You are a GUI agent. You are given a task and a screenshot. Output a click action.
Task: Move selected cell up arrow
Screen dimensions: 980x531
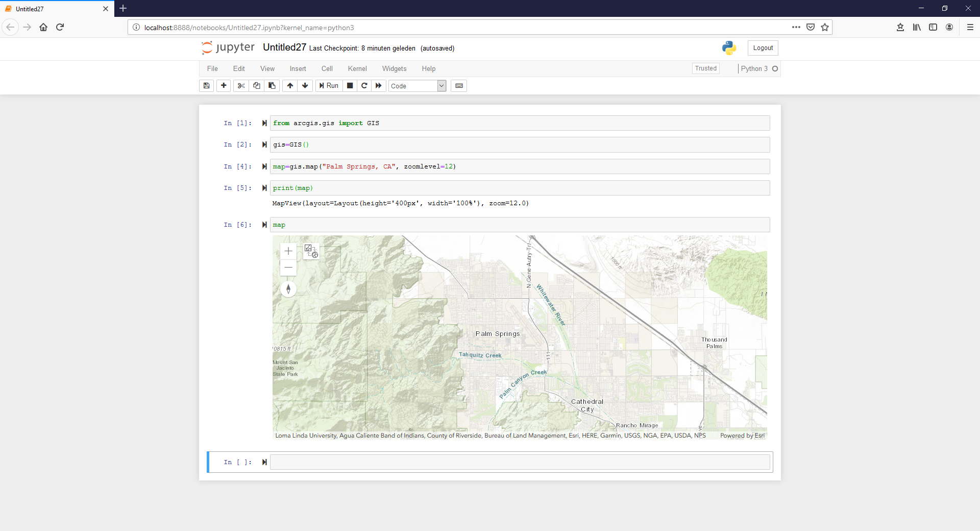[x=290, y=86]
